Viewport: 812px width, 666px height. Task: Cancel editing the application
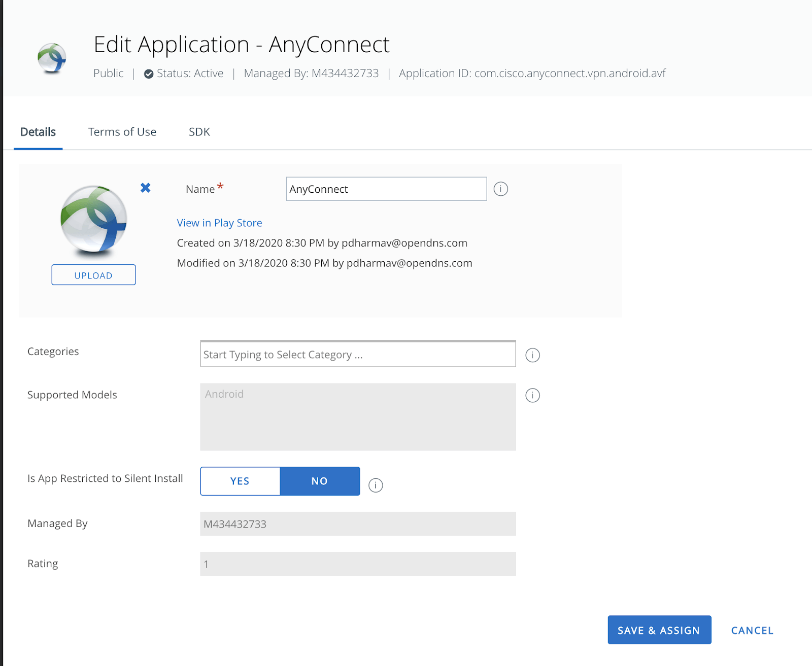(752, 630)
